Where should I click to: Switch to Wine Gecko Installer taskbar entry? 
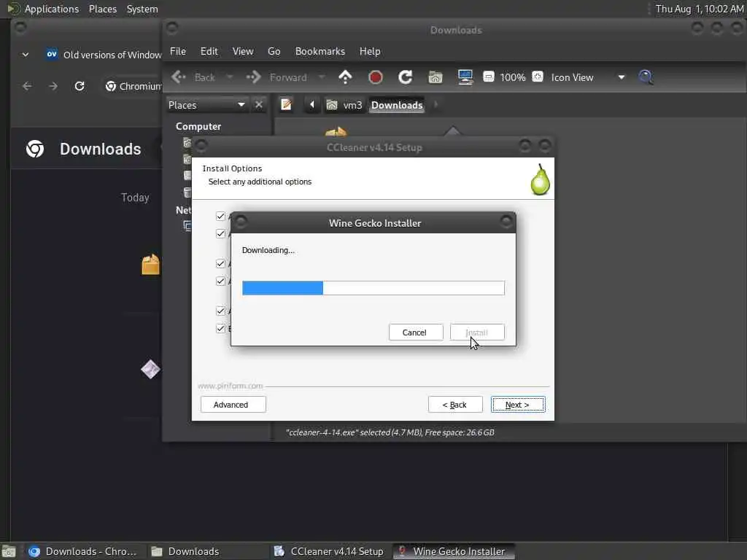pyautogui.click(x=454, y=551)
